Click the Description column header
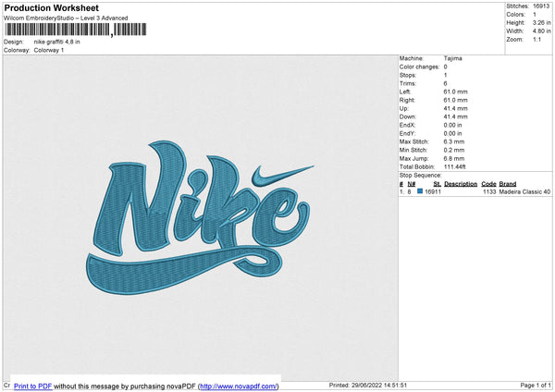The image size is (555, 392). pos(461,184)
